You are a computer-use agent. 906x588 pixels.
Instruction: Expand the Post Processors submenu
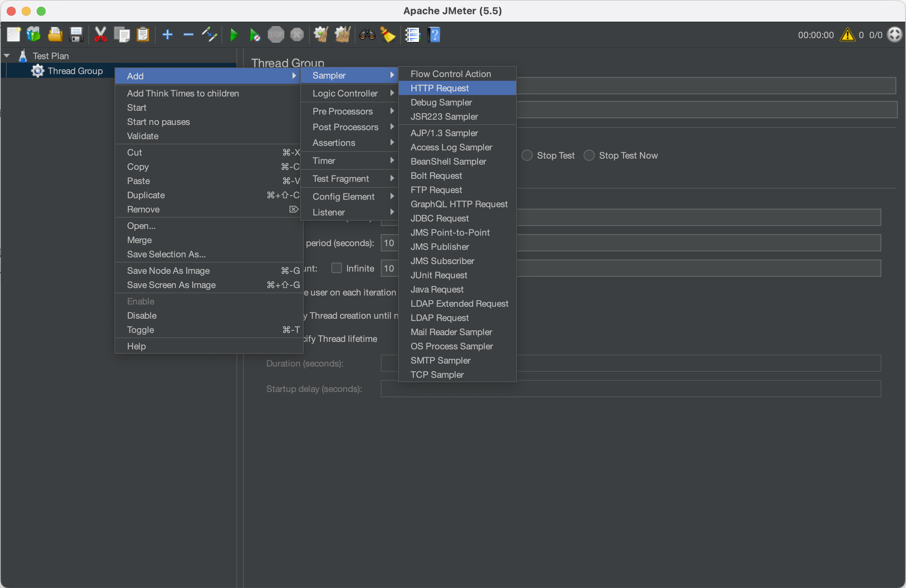349,127
